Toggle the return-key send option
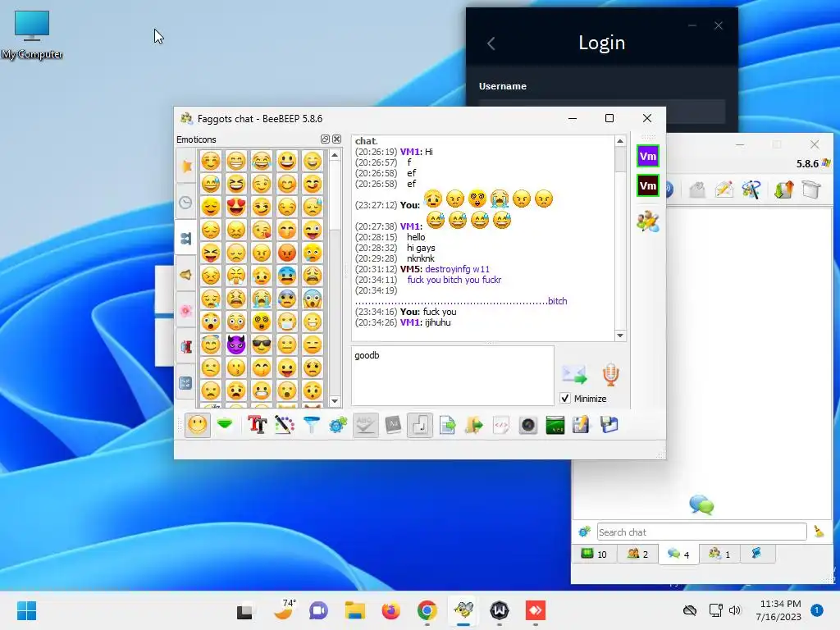840x630 pixels. [x=419, y=426]
